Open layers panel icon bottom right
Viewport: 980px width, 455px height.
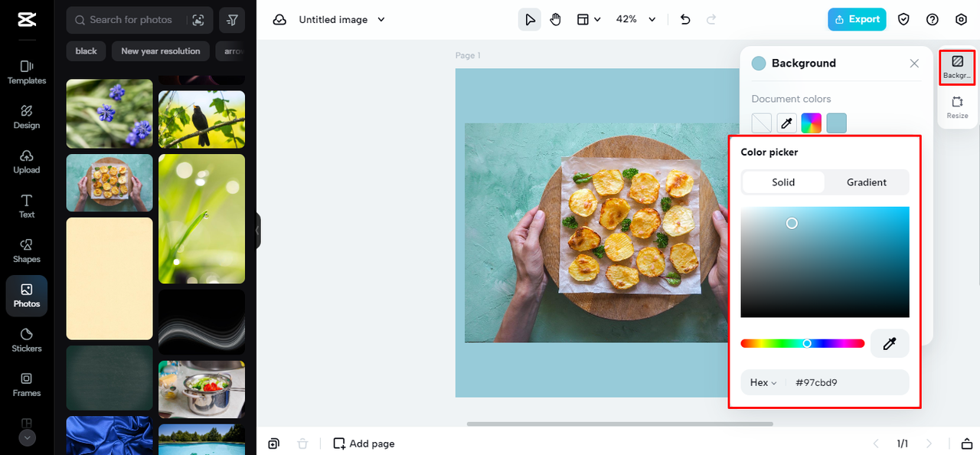[x=967, y=444]
